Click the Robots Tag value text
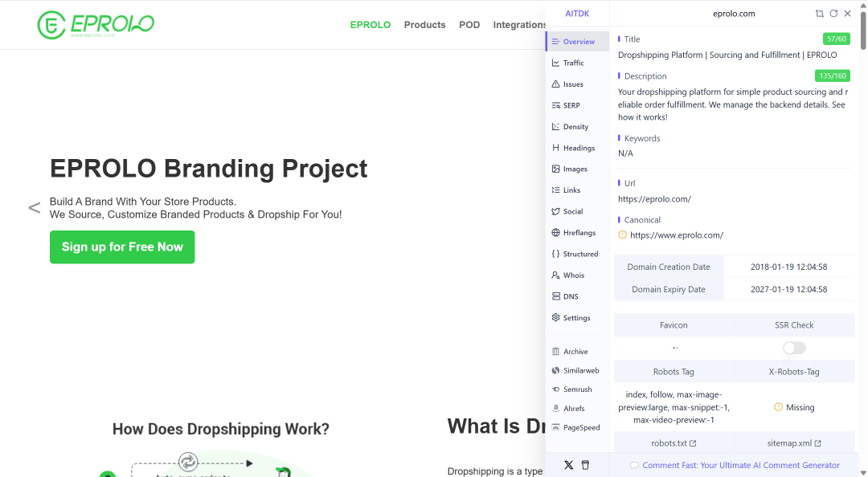Screen dimensions: 868x477 [x=674, y=407]
